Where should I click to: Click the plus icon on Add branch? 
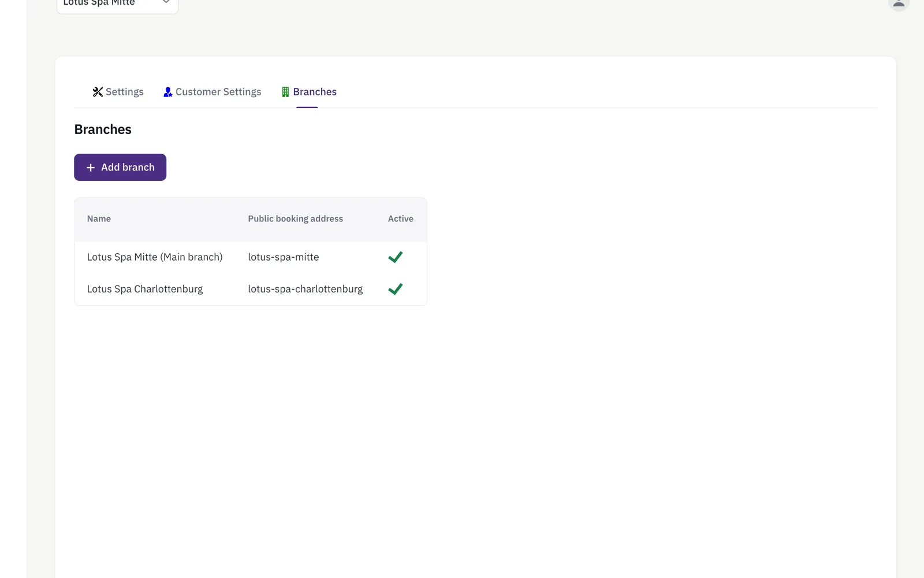point(91,168)
